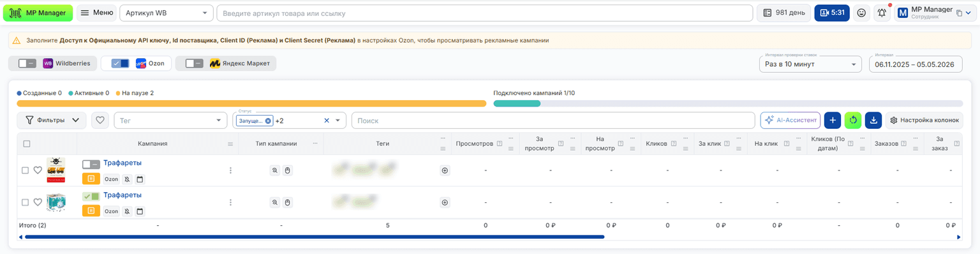Open calendar icon of first Трафареты campaign
Image resolution: width=980 pixels, height=254 pixels.
pyautogui.click(x=140, y=179)
